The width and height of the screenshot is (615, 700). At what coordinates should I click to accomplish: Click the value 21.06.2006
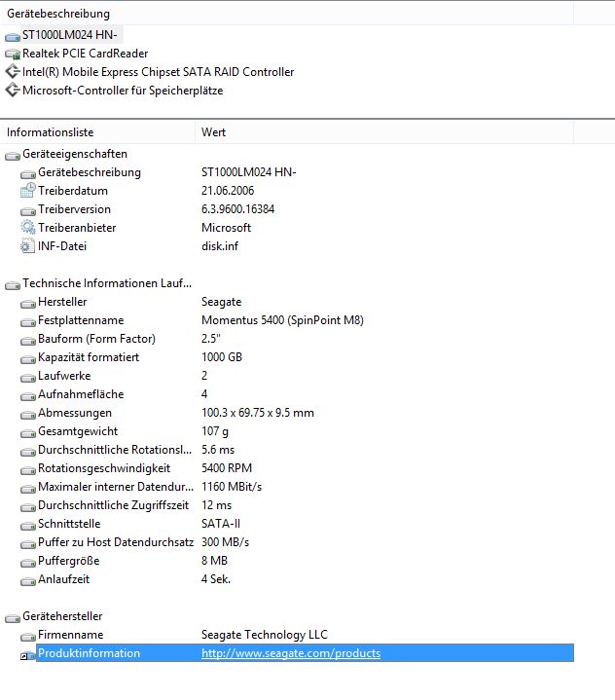[x=228, y=191]
